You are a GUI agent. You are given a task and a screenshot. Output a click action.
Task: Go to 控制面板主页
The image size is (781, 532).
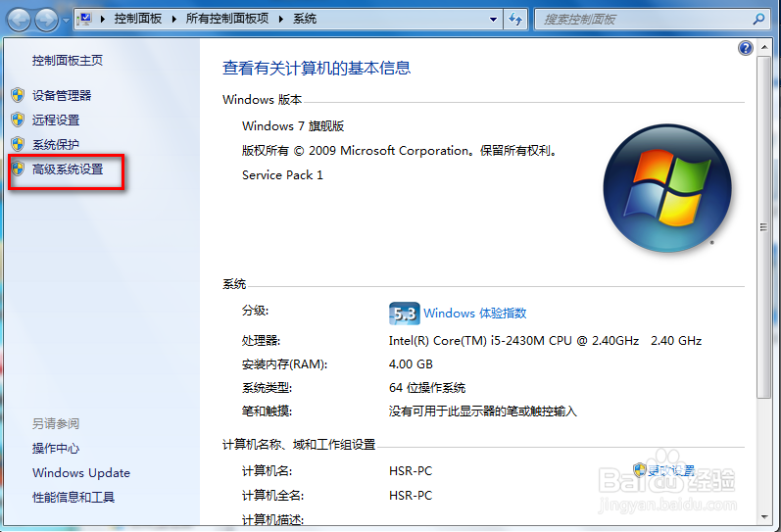pyautogui.click(x=68, y=61)
